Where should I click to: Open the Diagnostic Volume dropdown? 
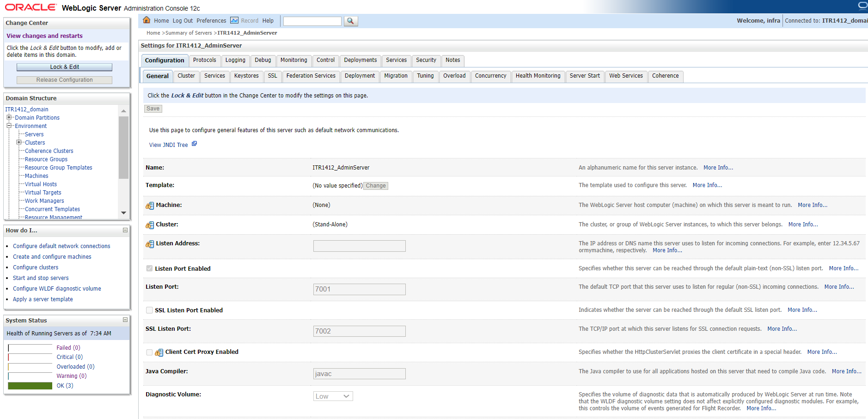pos(333,396)
